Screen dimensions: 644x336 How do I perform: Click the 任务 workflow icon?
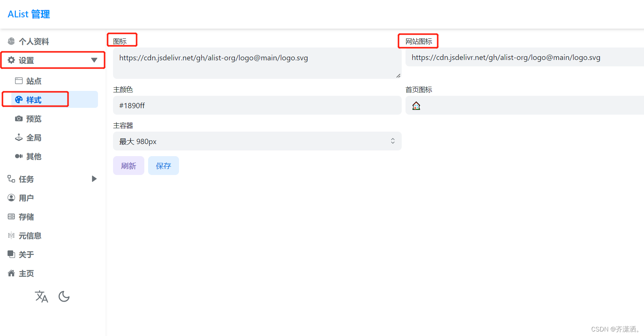click(x=11, y=179)
